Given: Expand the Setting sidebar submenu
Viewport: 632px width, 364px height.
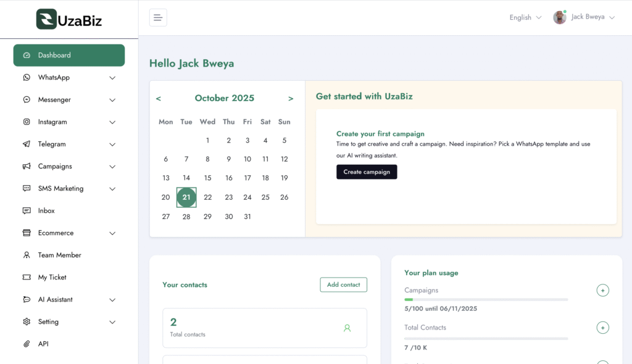Looking at the screenshot, I should point(112,322).
